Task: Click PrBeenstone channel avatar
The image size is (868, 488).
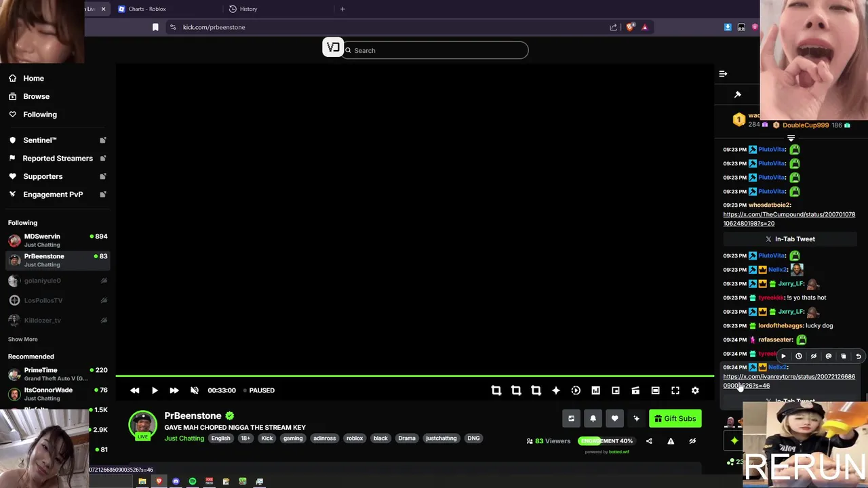Action: click(x=142, y=424)
